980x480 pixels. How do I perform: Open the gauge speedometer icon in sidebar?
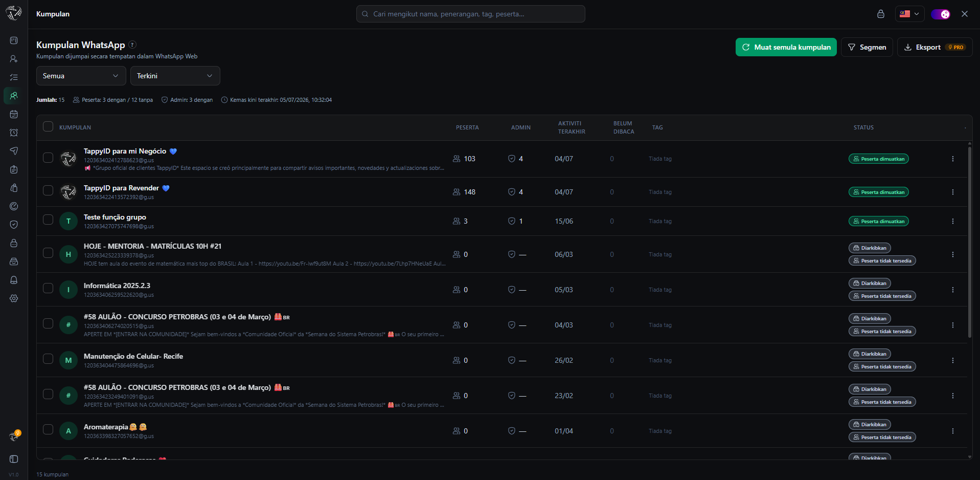coord(14,206)
